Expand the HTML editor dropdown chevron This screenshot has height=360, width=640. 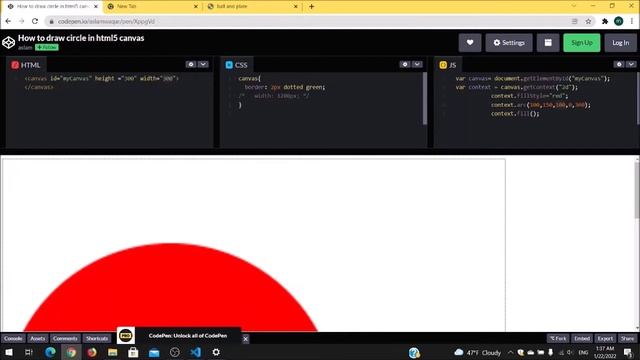(203, 64)
